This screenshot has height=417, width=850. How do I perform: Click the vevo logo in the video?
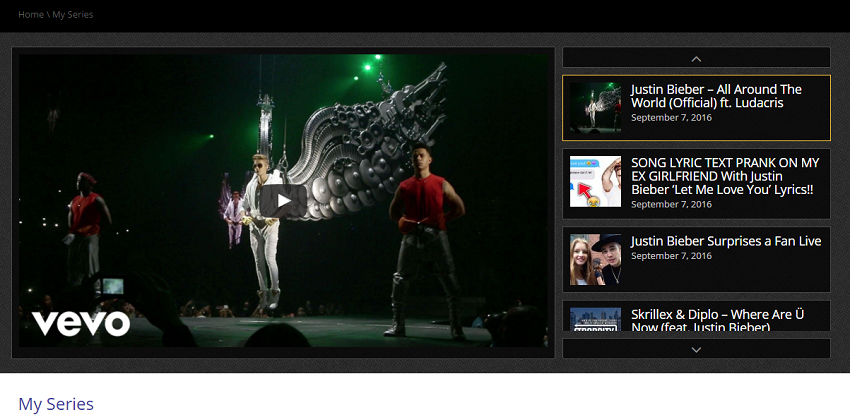click(x=81, y=323)
